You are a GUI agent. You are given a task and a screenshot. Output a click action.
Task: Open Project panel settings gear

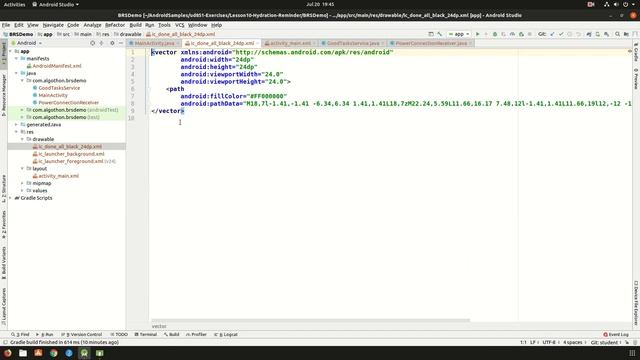112,43
